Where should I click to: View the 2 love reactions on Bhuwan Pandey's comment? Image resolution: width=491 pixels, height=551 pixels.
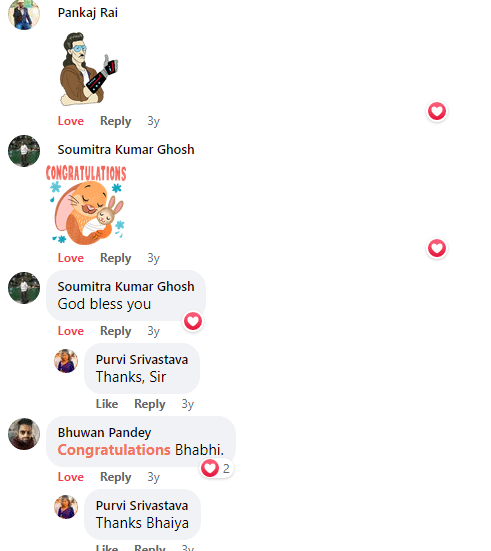(x=217, y=468)
